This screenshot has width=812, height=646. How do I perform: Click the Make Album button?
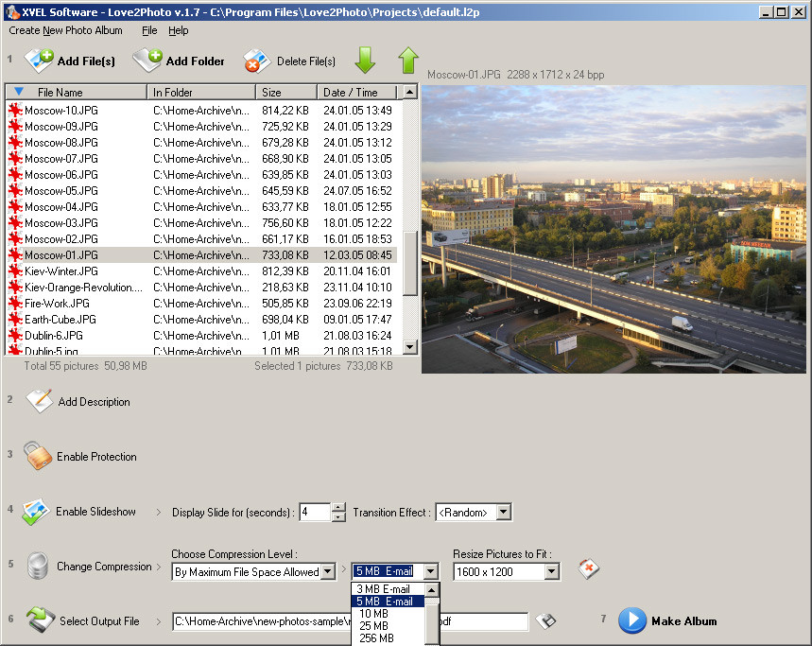[669, 621]
